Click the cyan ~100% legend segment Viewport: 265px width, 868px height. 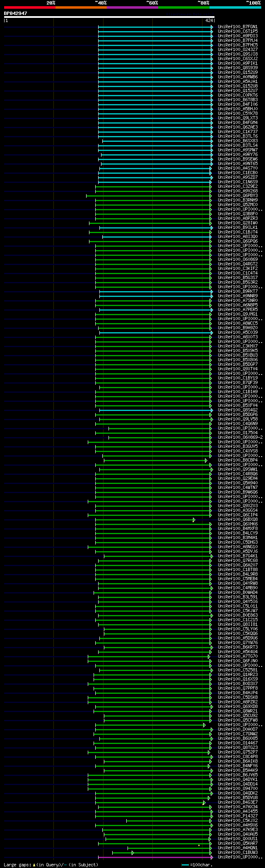pos(235,7)
